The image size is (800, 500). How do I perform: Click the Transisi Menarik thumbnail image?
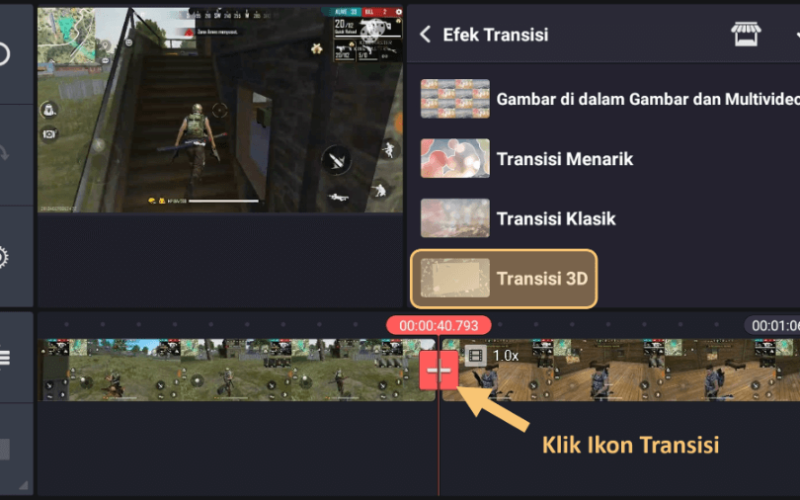(x=455, y=159)
